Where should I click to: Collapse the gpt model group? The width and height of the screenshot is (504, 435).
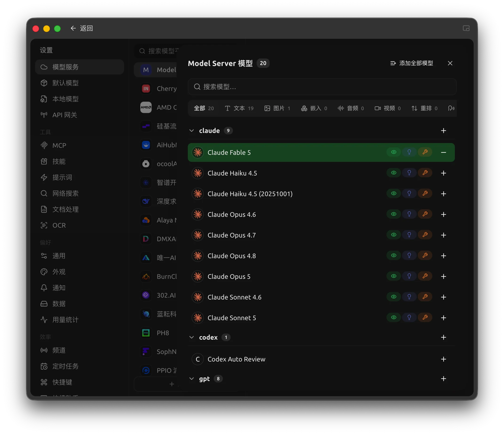pos(192,378)
